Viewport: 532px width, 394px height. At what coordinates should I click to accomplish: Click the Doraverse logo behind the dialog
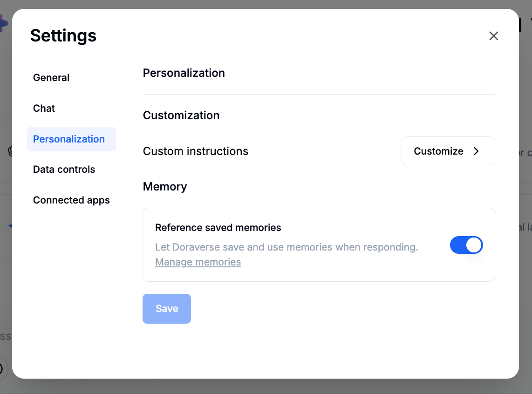pos(3,22)
